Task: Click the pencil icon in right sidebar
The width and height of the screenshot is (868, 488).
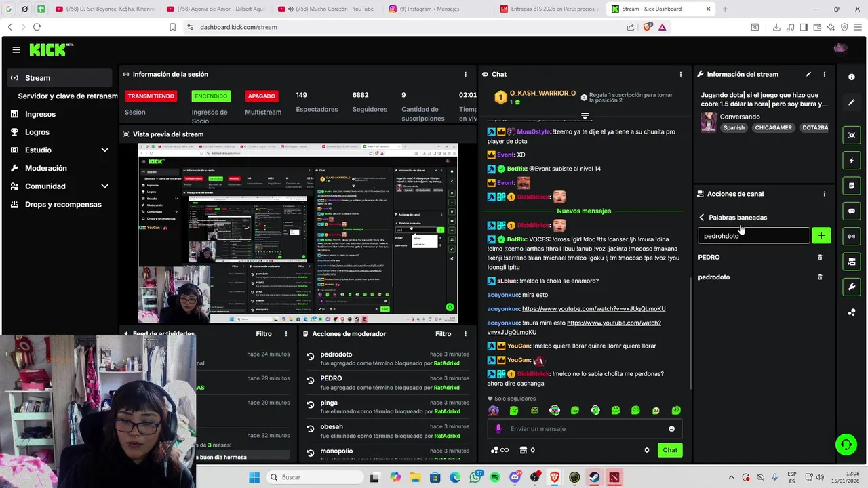Action: (x=852, y=102)
